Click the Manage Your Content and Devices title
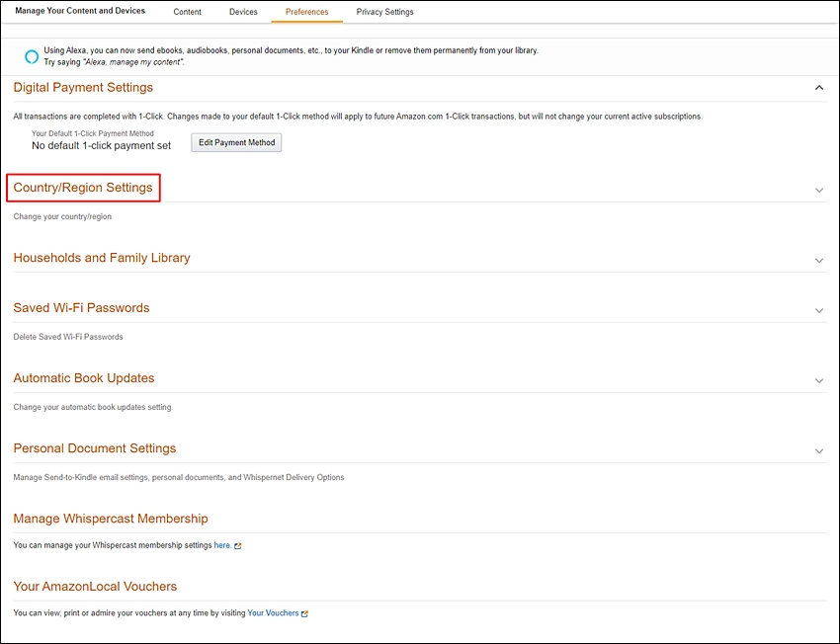Screen dimensions: 840x644 (x=80, y=11)
